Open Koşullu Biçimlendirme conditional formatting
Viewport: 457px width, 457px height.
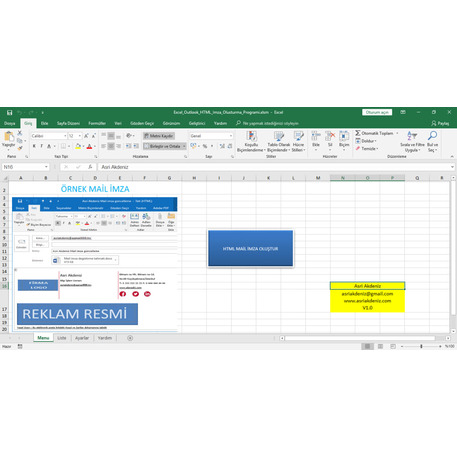tap(251, 141)
